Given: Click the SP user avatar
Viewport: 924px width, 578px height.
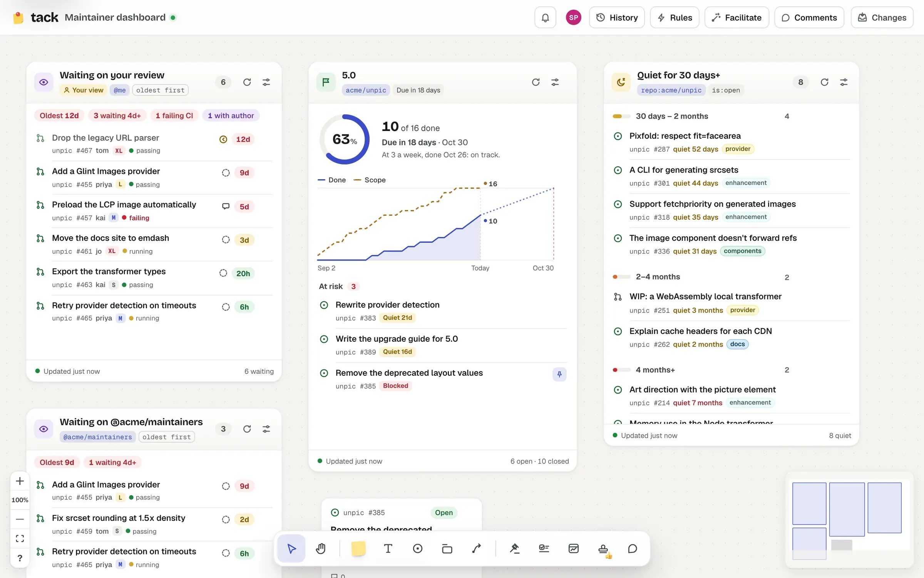Looking at the screenshot, I should tap(573, 17).
